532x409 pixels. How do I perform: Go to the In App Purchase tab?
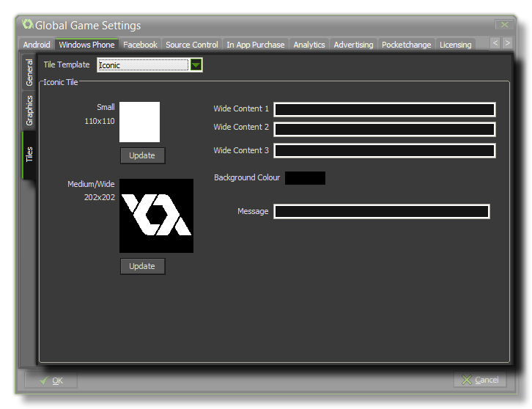point(255,45)
